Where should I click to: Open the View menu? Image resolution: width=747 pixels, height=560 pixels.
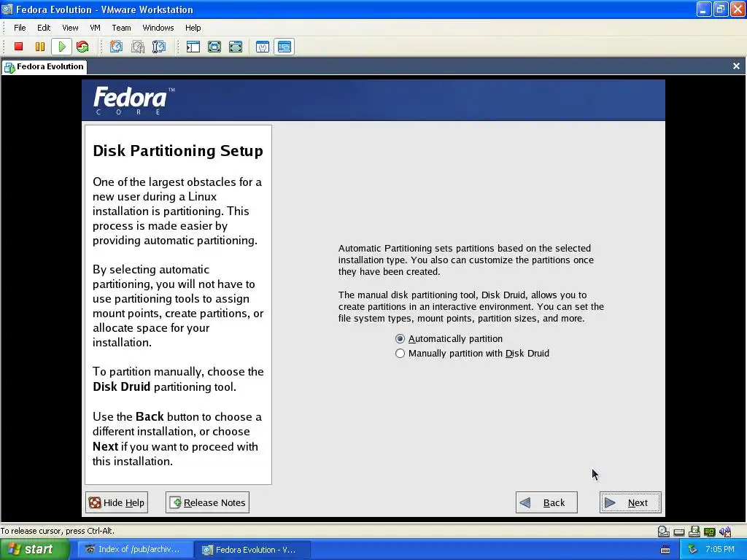click(x=70, y=28)
